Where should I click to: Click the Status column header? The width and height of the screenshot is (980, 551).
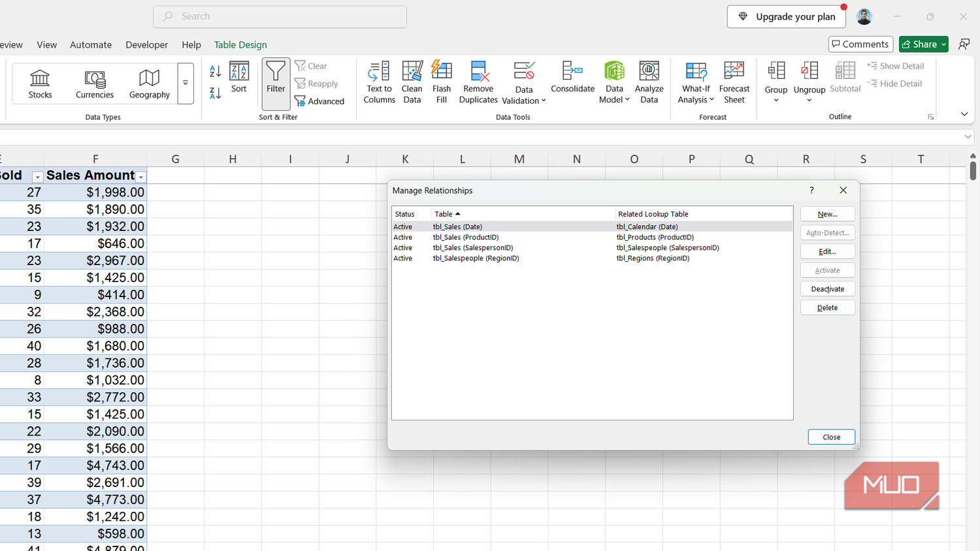click(x=412, y=214)
